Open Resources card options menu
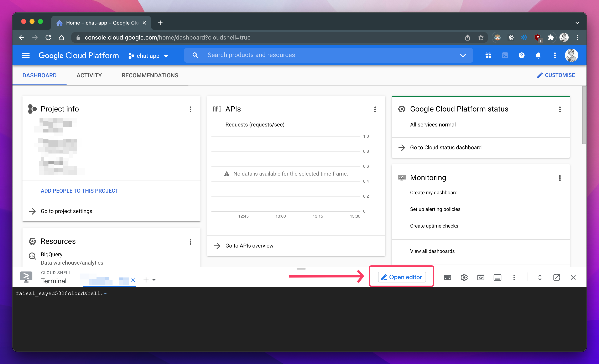Screen dimensions: 599x364 click(x=190, y=241)
